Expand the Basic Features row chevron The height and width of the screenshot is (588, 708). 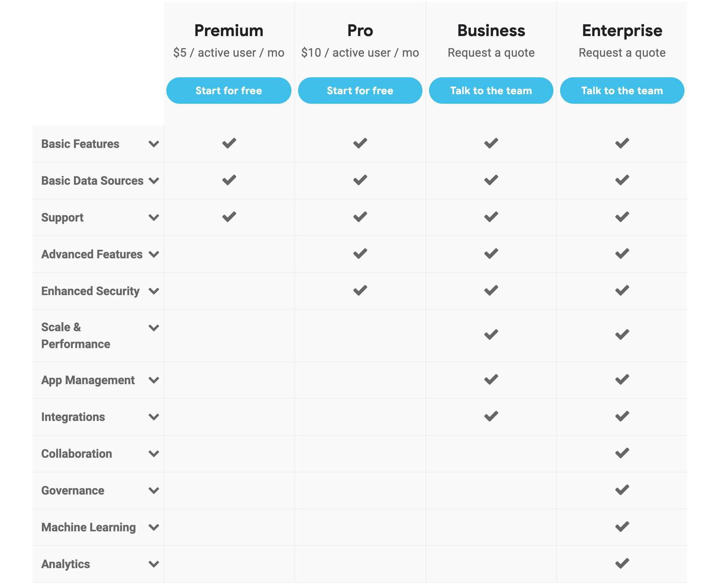point(154,144)
